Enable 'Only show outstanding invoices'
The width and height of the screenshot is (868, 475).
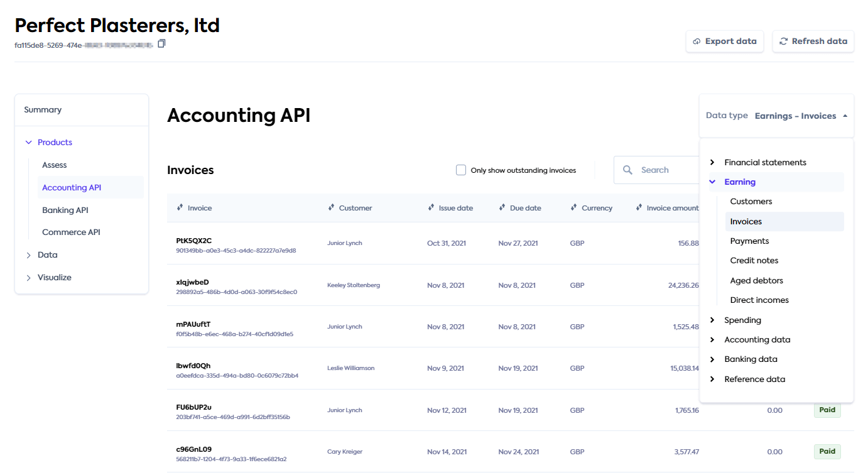click(x=460, y=170)
